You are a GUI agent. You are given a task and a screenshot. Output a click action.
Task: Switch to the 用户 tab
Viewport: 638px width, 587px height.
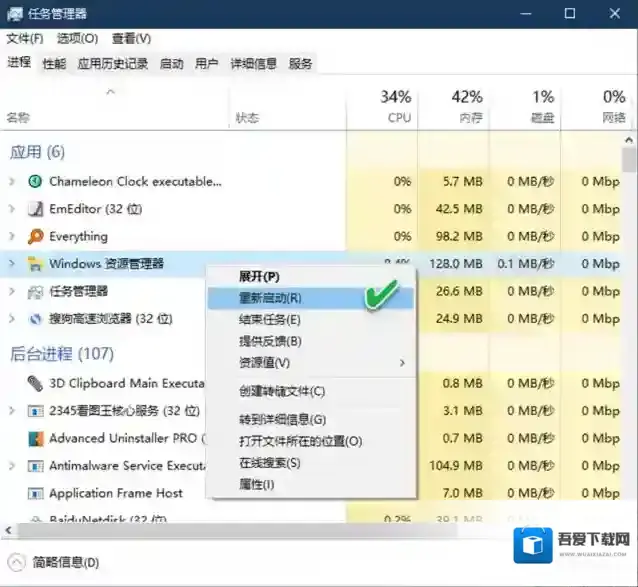click(206, 64)
